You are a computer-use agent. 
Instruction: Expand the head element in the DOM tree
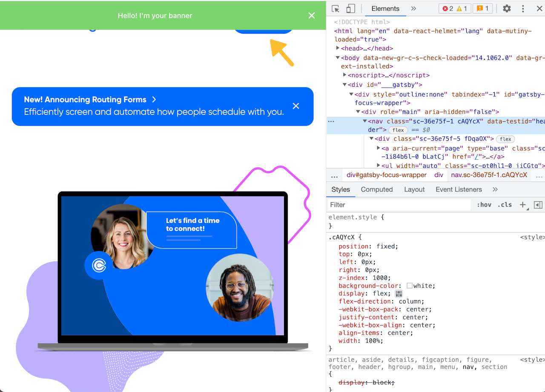338,48
